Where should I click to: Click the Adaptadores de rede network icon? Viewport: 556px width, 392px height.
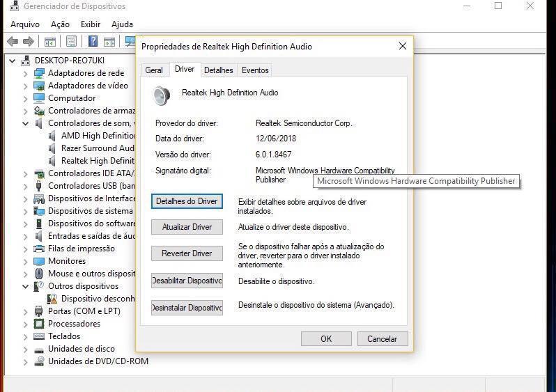(x=39, y=73)
